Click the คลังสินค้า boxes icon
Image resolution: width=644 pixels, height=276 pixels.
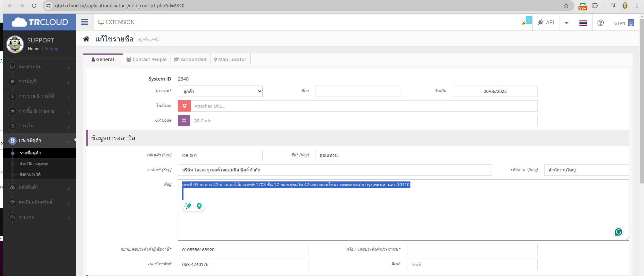coord(12,187)
